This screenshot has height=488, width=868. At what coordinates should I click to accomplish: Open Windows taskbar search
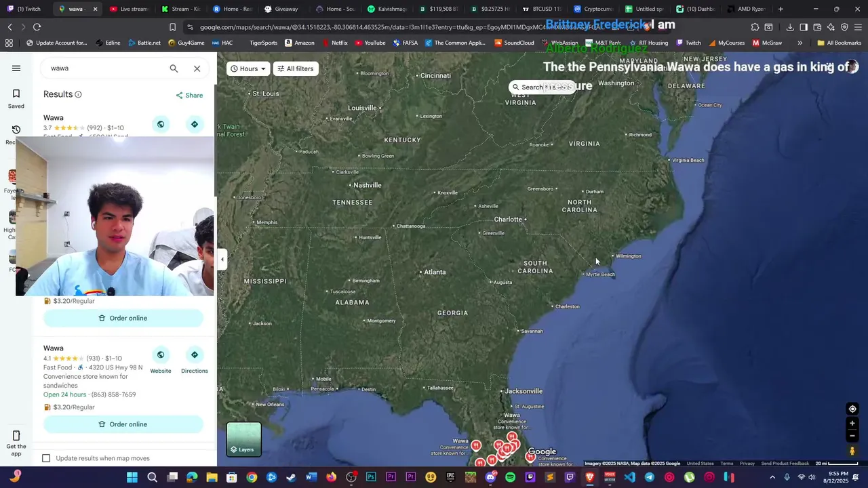click(152, 477)
